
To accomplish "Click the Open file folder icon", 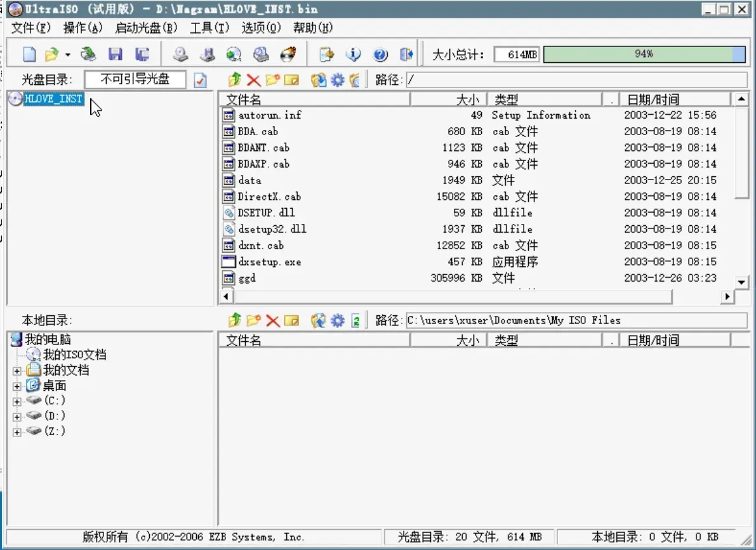I will coord(51,54).
